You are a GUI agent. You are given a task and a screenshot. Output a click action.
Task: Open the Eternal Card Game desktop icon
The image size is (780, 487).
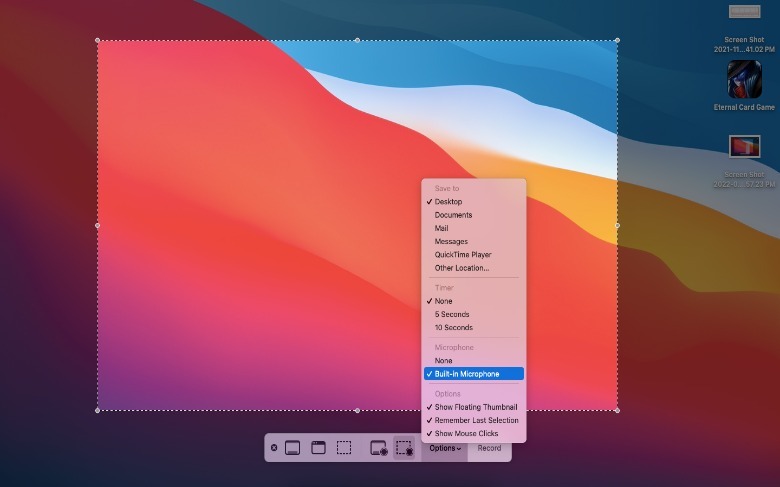click(744, 80)
